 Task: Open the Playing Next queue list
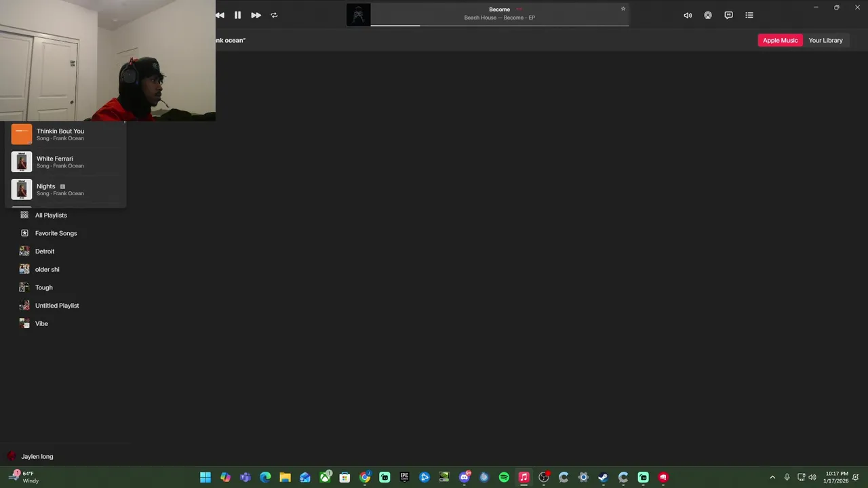(749, 15)
